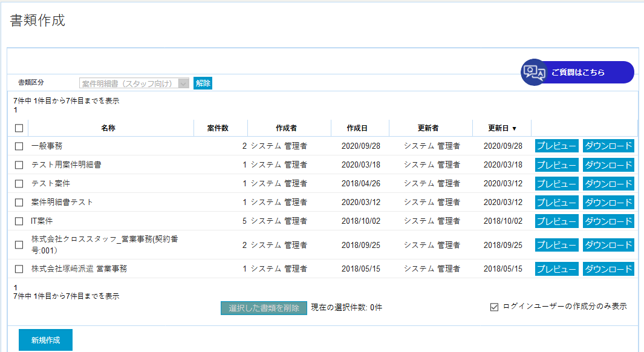Click 現在の選択件数: 0件 text

pos(346,307)
